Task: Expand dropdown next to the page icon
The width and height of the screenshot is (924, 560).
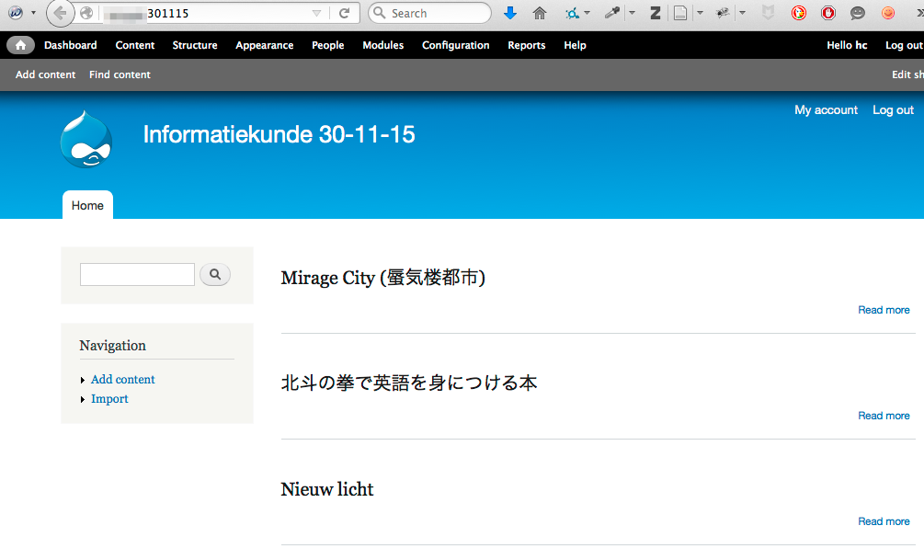Action: 700,13
